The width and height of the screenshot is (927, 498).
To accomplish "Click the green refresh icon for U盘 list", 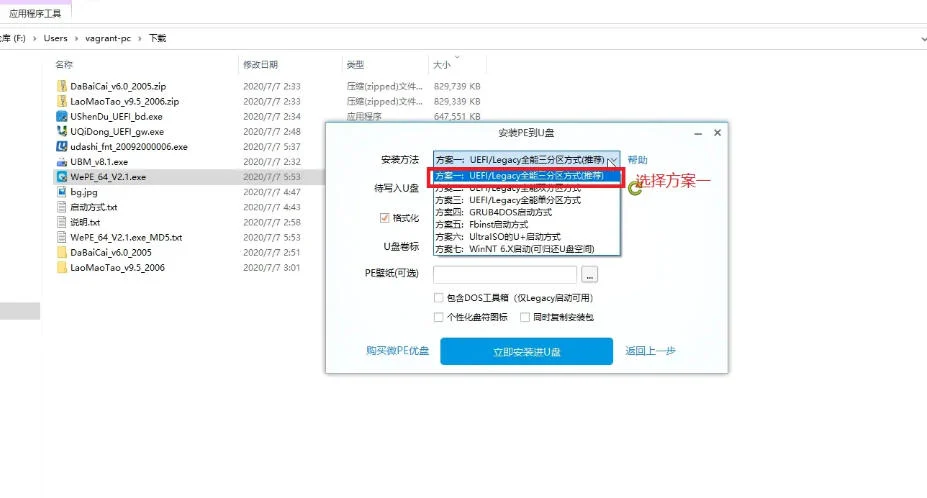I will tap(635, 187).
